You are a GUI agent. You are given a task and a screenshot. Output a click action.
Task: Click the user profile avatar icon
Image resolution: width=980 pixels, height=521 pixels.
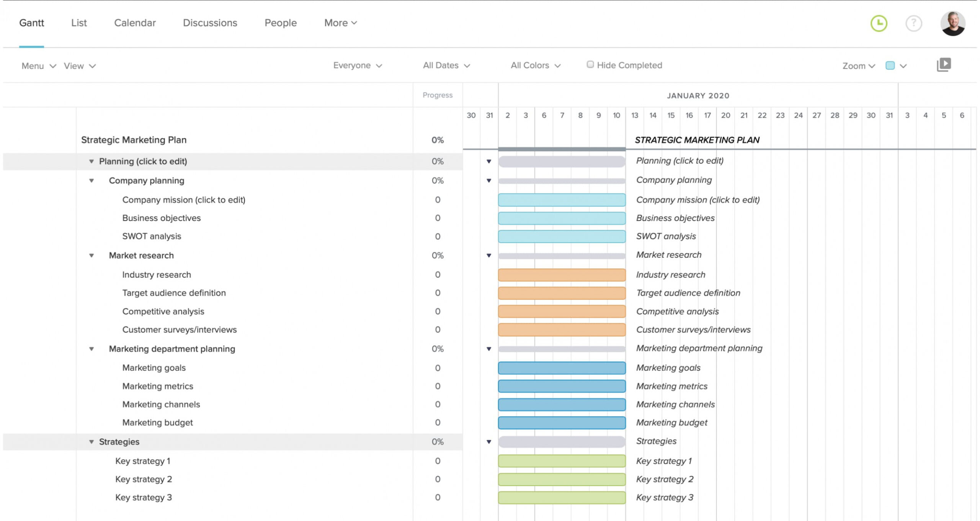[x=951, y=23]
